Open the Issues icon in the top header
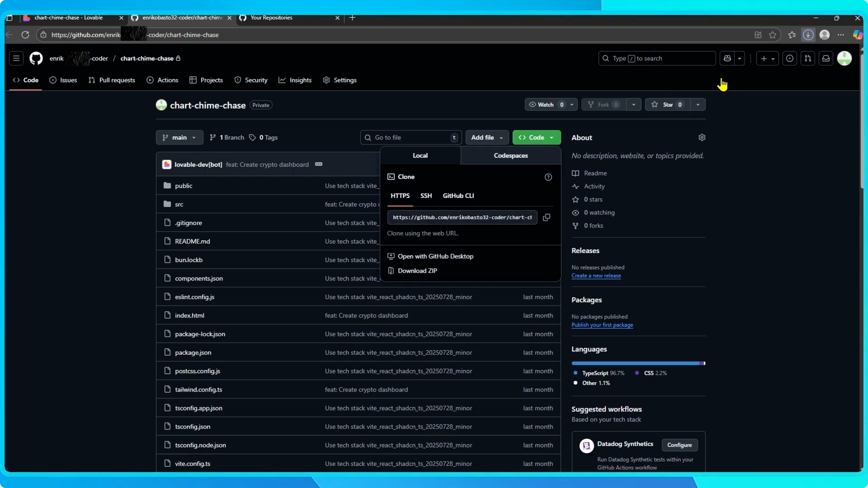This screenshot has height=488, width=868. click(x=789, y=58)
